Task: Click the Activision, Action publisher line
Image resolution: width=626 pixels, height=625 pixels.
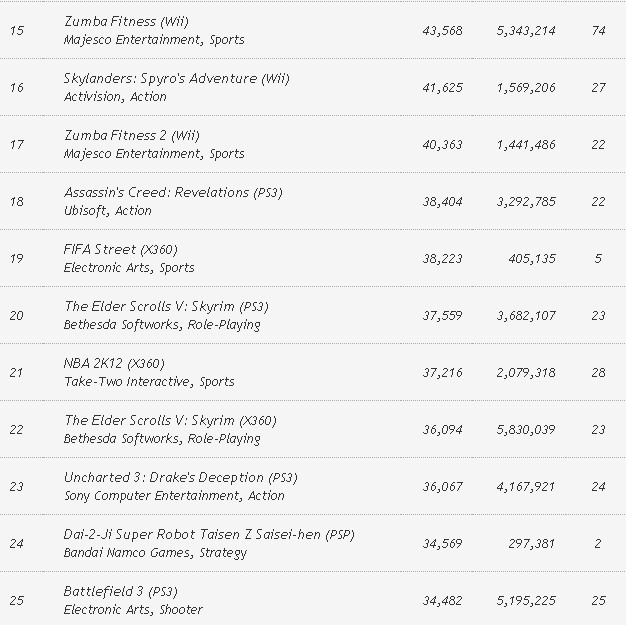Action: click(115, 97)
